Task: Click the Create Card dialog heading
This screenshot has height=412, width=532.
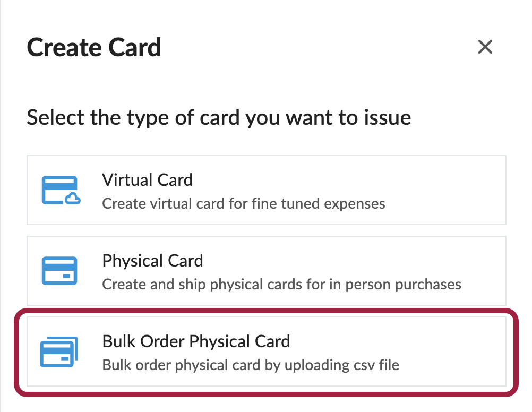Action: (94, 48)
